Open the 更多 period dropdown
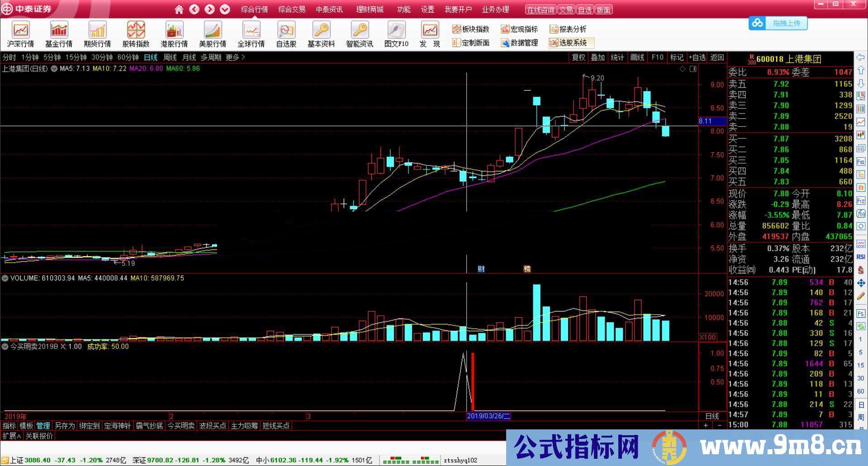The height and width of the screenshot is (466, 868). (x=233, y=57)
